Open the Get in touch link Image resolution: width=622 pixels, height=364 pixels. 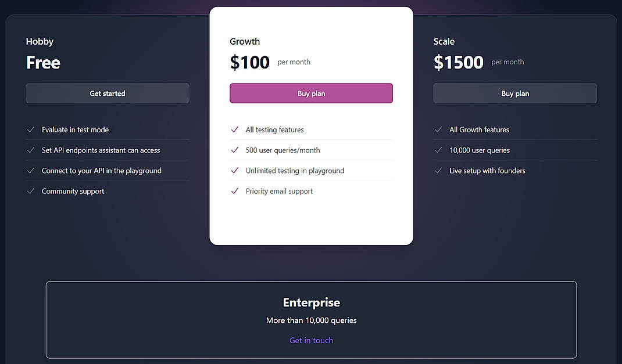pyautogui.click(x=311, y=340)
